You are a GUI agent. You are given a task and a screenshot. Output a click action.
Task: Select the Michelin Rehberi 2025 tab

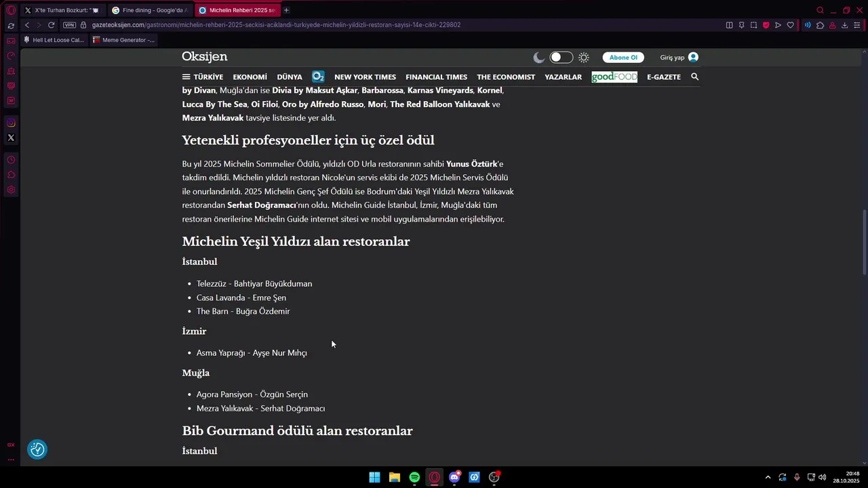237,10
